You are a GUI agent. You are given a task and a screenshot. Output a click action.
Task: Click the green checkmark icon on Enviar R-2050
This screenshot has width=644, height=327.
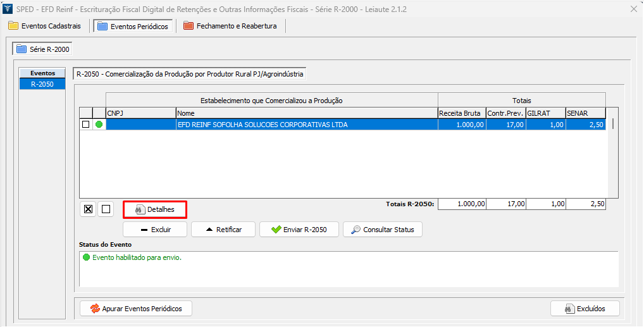tap(276, 230)
